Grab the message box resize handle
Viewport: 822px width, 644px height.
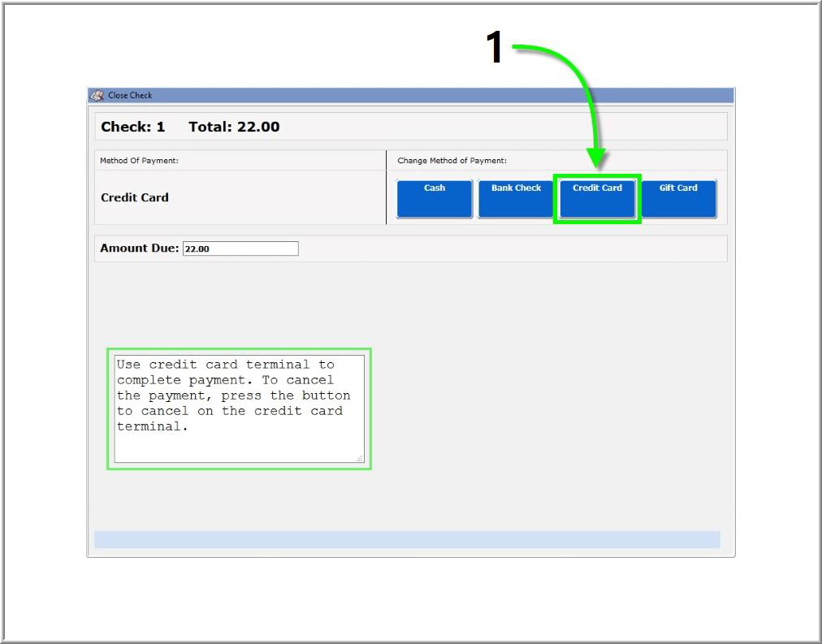(x=360, y=459)
